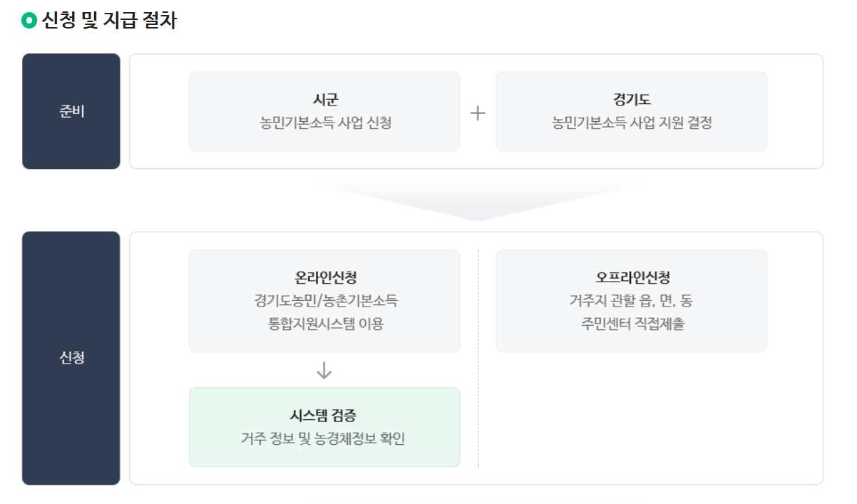
Task: Click the gray downward chevron between sections
Action: [478, 200]
